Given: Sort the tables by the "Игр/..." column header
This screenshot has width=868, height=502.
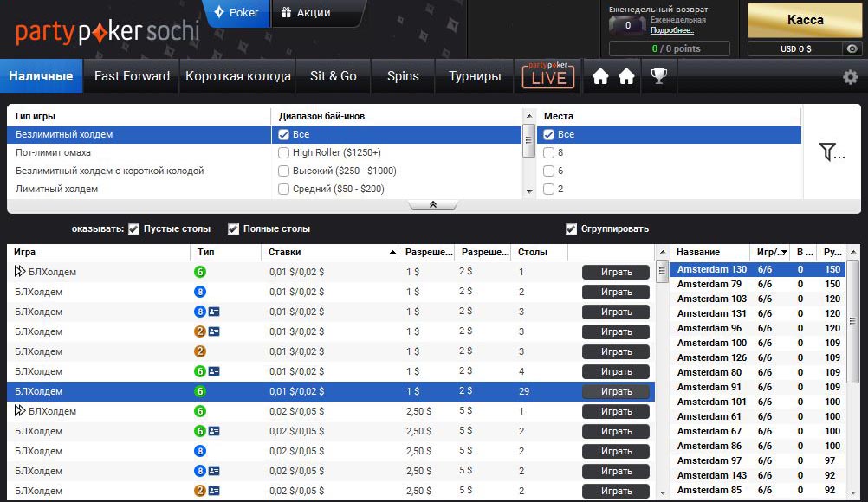Looking at the screenshot, I should click(771, 253).
